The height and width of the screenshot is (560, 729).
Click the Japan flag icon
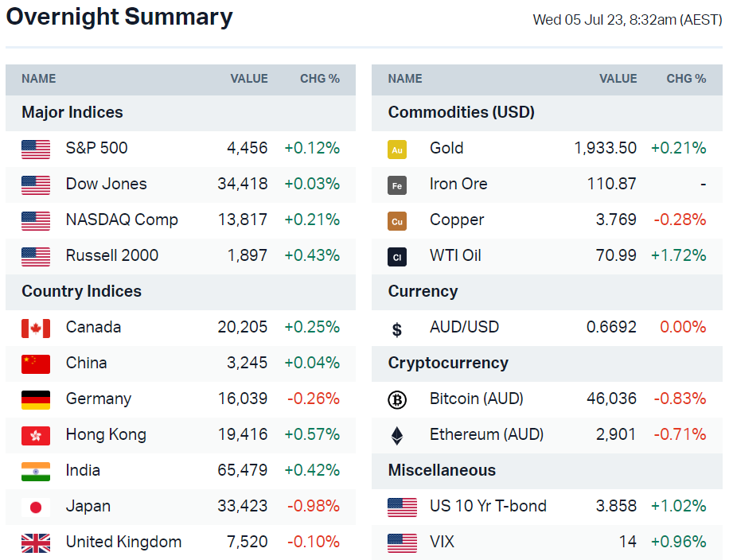(36, 507)
